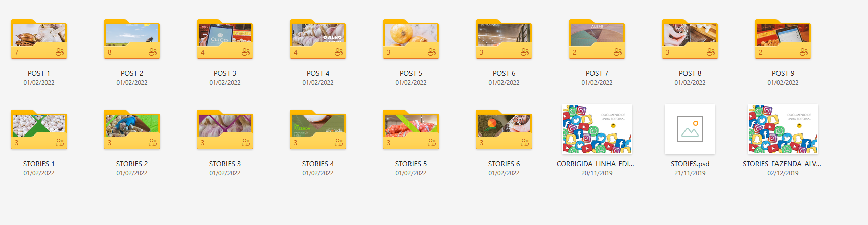The width and height of the screenshot is (868, 225).
Task: Open the POST 1 folder icon
Action: pos(39,39)
